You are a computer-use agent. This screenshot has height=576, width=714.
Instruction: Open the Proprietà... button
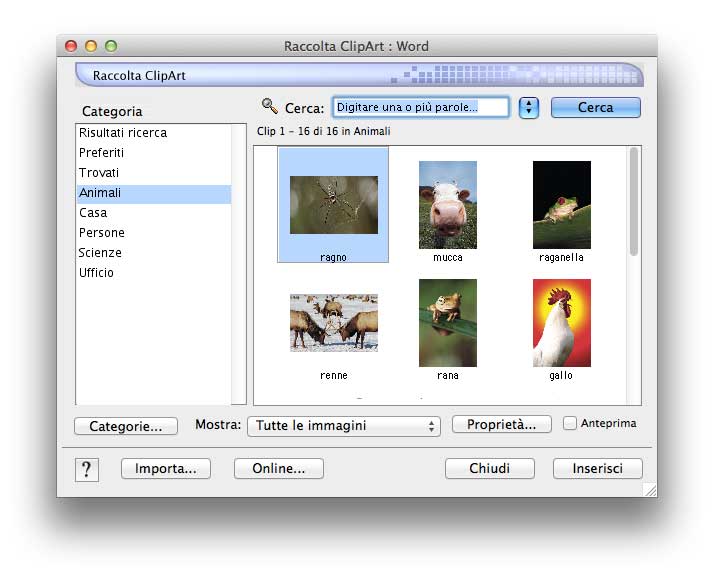click(x=501, y=424)
